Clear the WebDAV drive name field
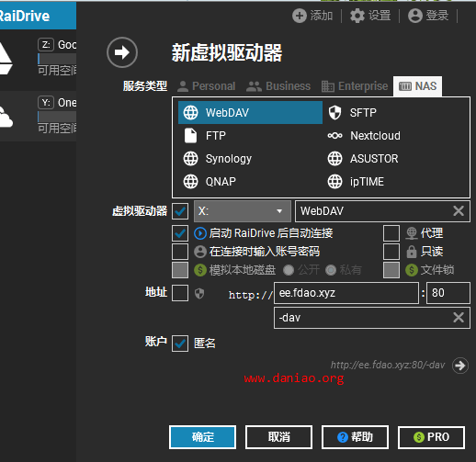476x462 pixels. (459, 211)
